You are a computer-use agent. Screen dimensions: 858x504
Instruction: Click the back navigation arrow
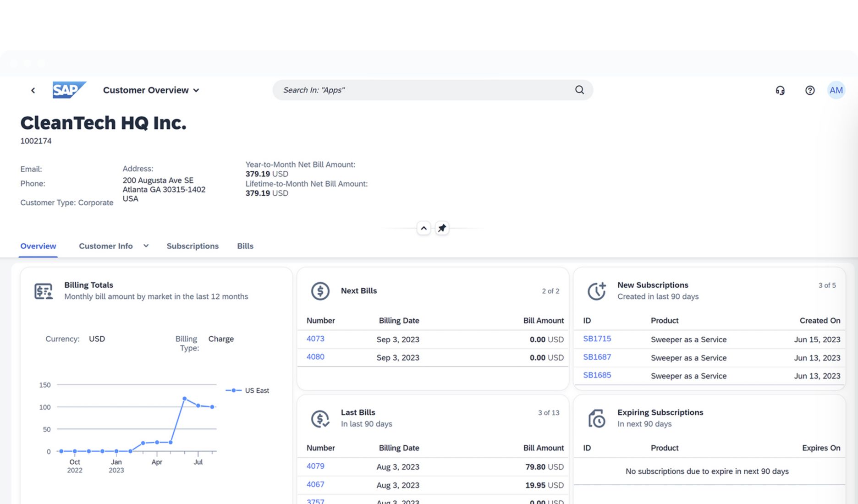(x=33, y=90)
